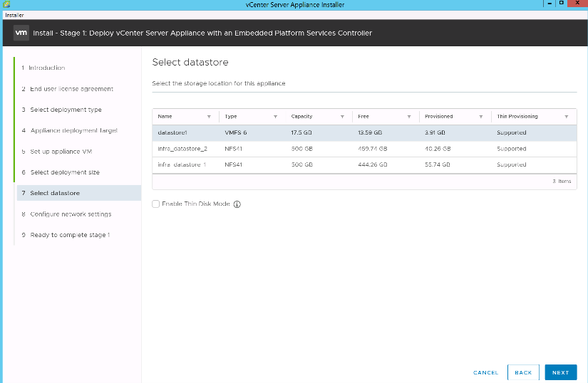The image size is (588, 383).
Task: Go to Introduction step
Action: pyautogui.click(x=47, y=68)
